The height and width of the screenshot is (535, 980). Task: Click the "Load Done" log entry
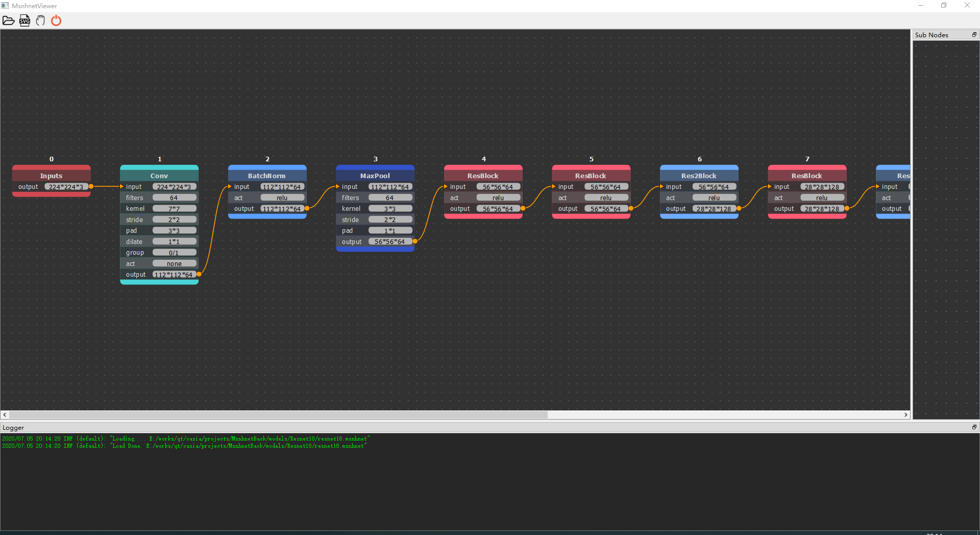click(x=185, y=446)
